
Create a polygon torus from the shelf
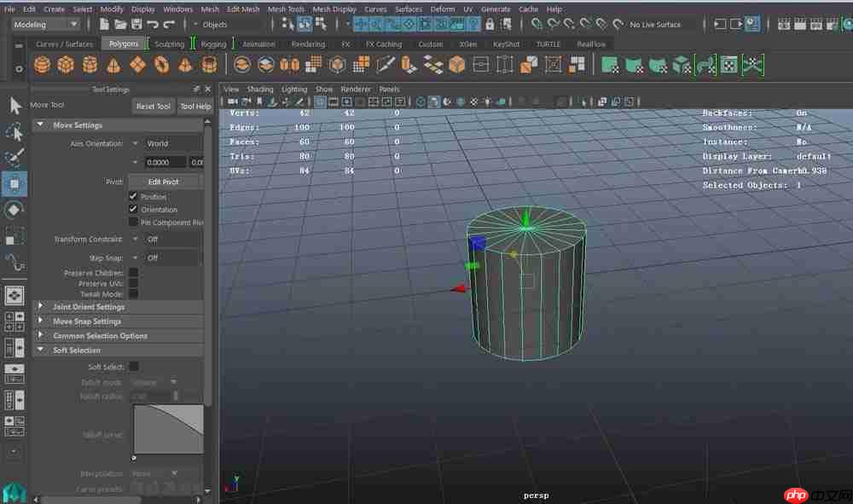161,66
